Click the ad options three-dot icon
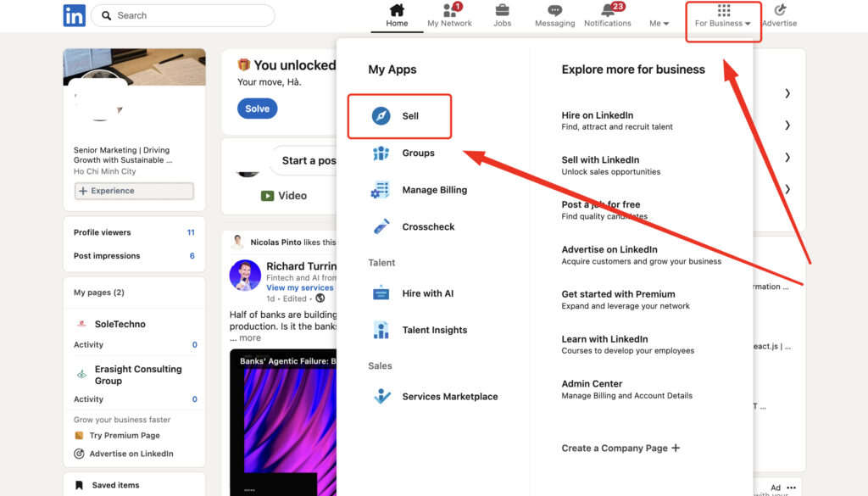868x496 pixels. pyautogui.click(x=791, y=488)
